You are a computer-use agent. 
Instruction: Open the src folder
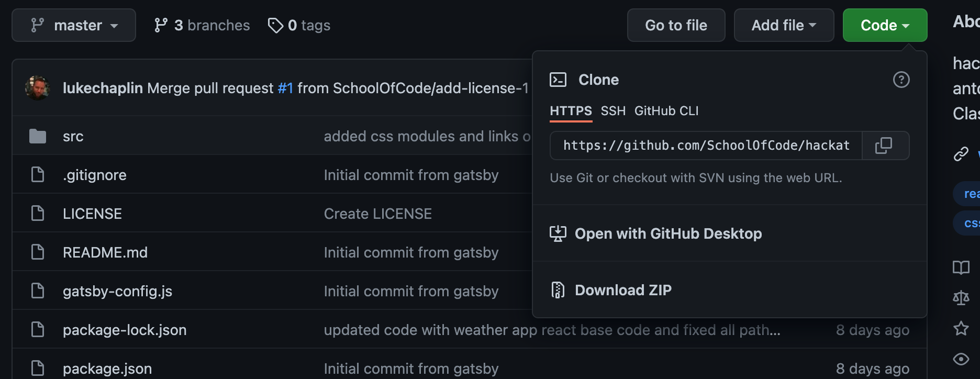pos(73,136)
